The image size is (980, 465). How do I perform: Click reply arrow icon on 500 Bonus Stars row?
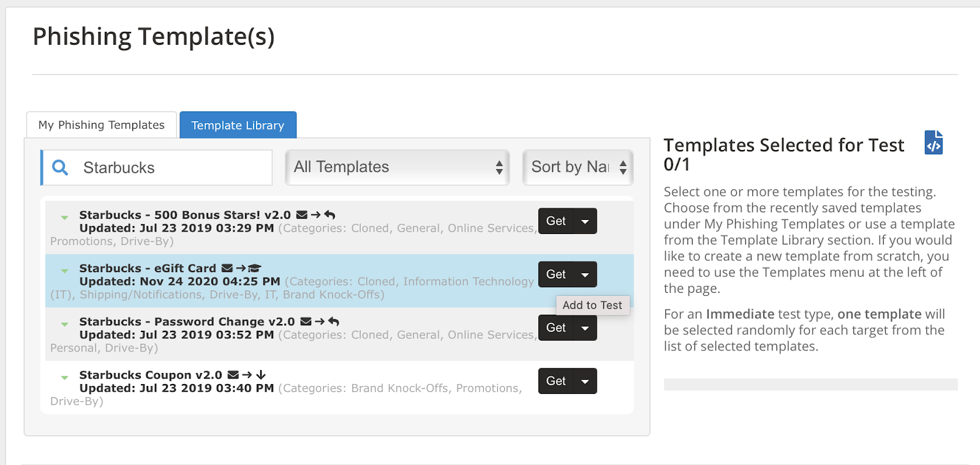pos(330,215)
